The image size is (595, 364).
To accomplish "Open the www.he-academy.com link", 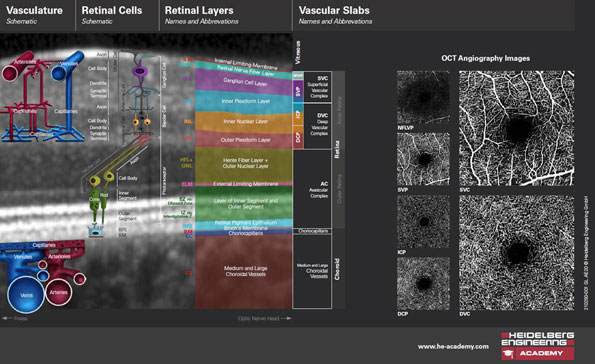I will (453, 346).
